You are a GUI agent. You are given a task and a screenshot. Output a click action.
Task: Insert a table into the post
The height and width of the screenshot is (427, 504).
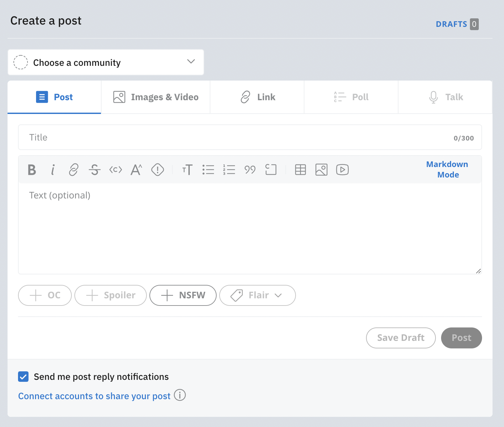300,170
